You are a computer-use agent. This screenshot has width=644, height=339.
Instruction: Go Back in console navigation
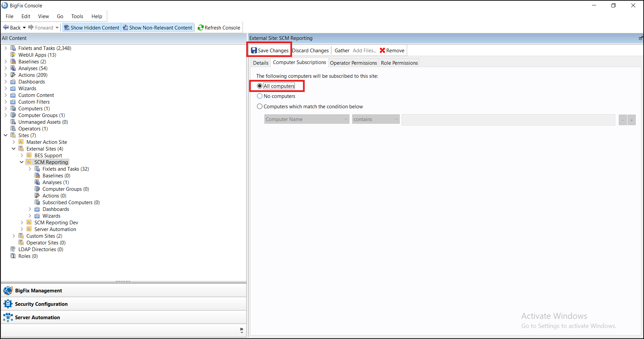(x=12, y=27)
